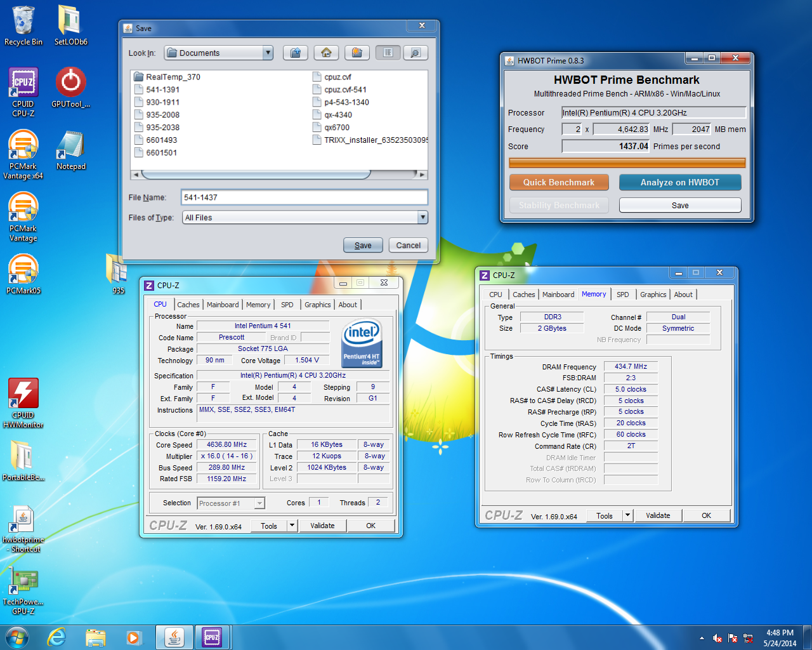Select the file 930-1911
The height and width of the screenshot is (650, 812).
[157, 102]
